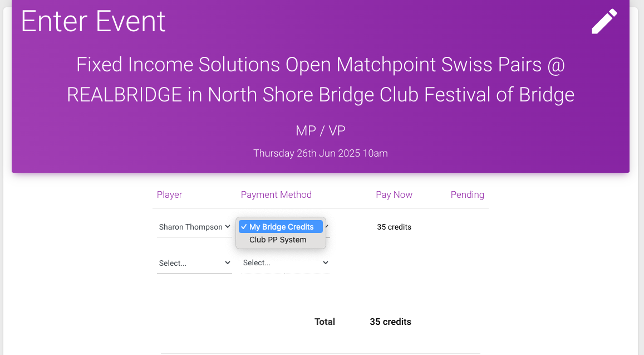Click the bold total 35 credits

pos(390,322)
